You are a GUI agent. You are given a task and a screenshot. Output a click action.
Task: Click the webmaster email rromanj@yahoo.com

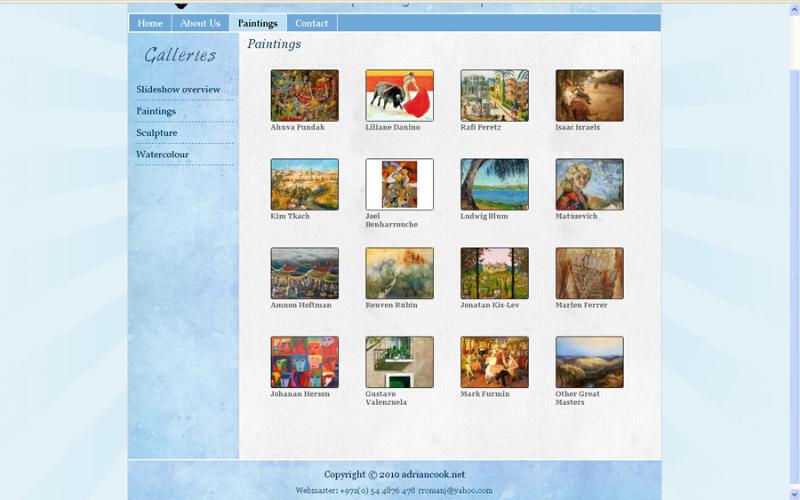click(x=455, y=491)
